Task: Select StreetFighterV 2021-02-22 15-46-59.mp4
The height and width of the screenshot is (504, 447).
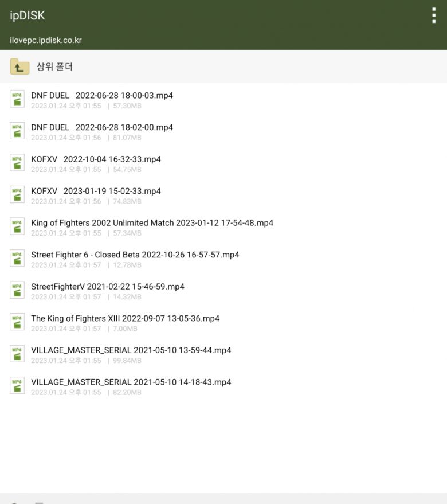Action: pos(108,287)
